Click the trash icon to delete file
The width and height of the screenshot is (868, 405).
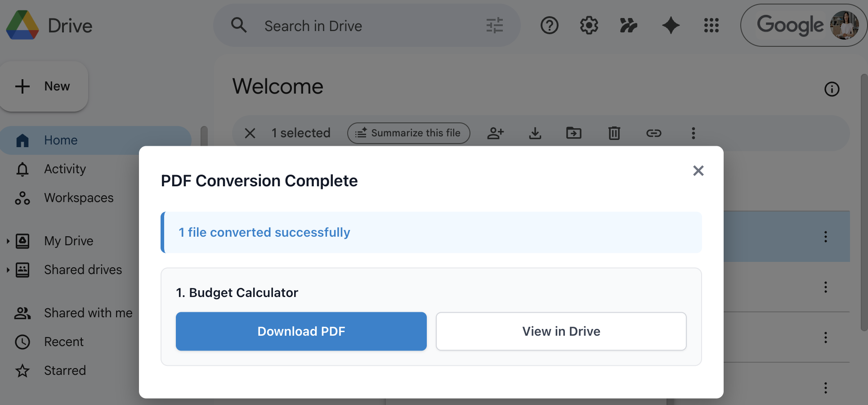tap(614, 133)
